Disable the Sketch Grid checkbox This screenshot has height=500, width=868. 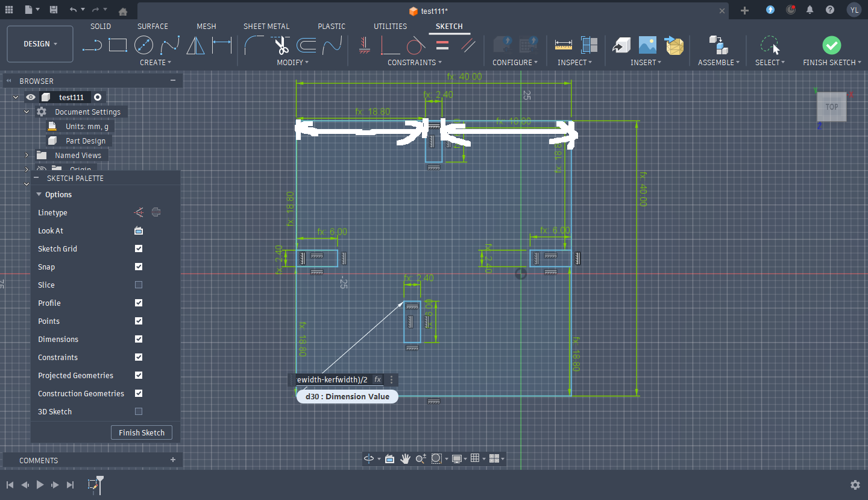click(139, 248)
